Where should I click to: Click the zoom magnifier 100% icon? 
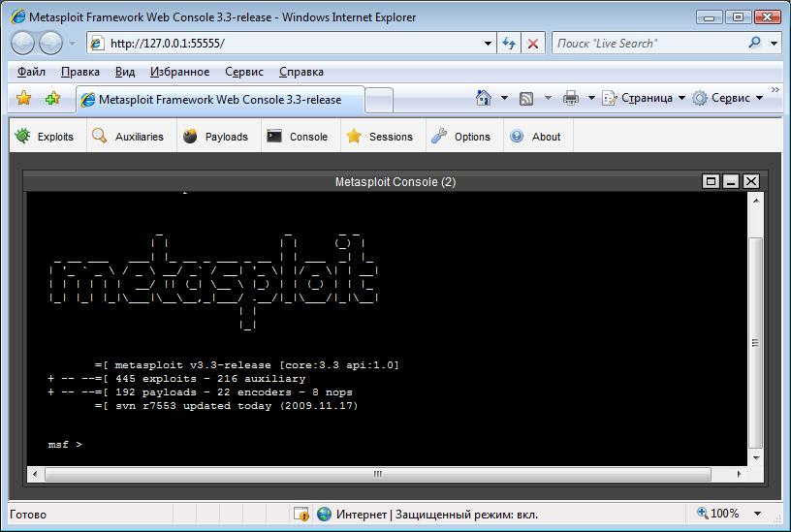click(x=702, y=514)
